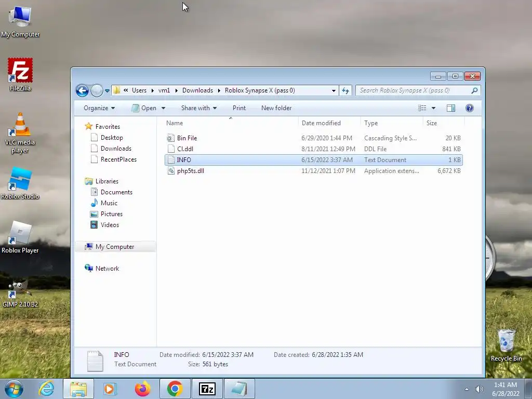Open Documents library
This screenshot has height=399, width=532.
point(116,192)
